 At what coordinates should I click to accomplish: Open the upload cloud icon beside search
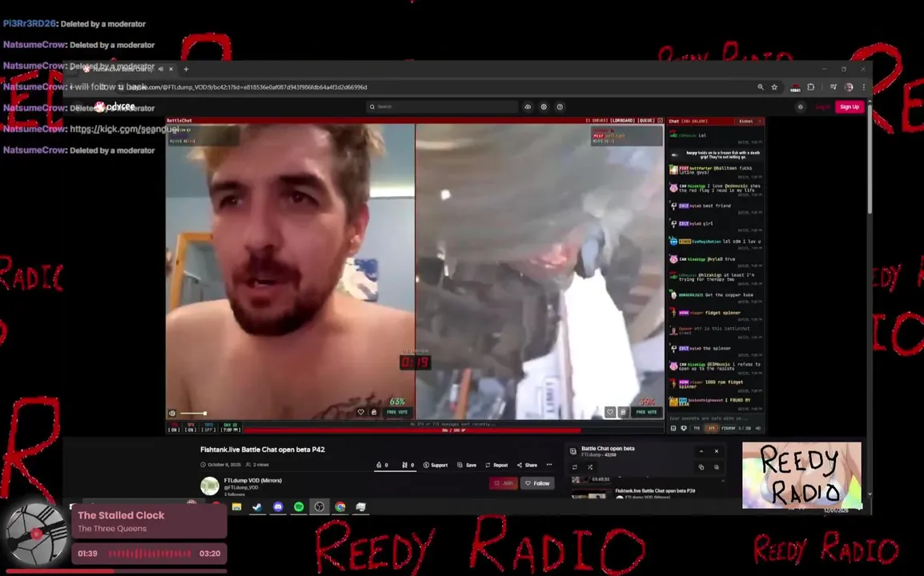point(528,106)
